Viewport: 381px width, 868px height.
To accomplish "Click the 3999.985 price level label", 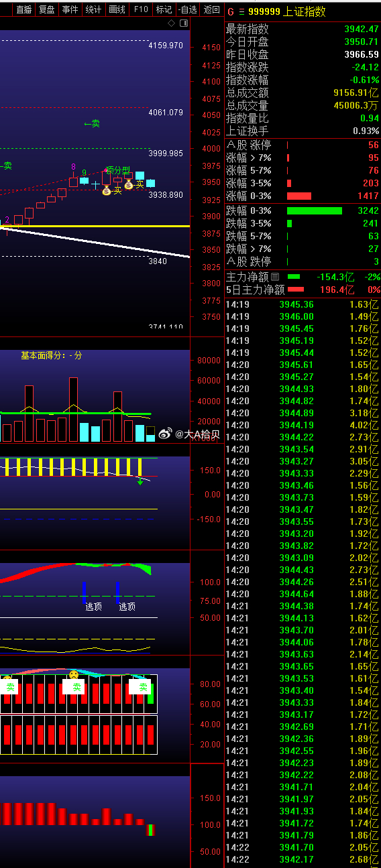I will tap(166, 153).
